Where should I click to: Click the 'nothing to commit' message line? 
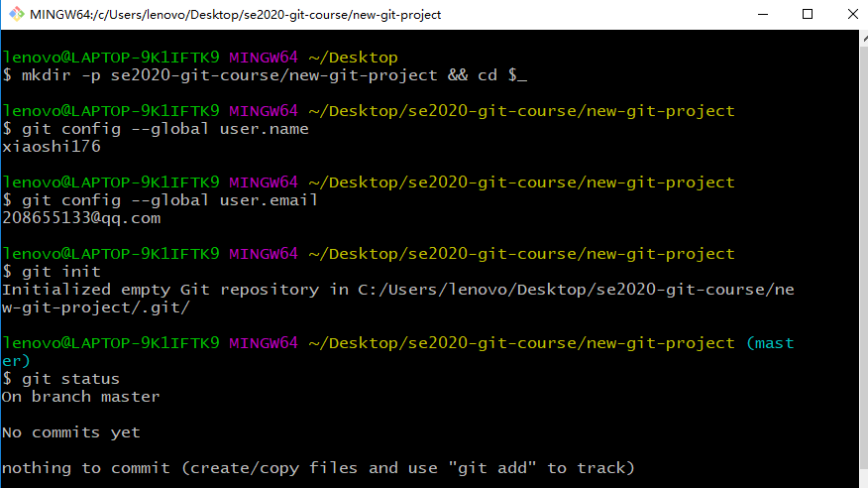(318, 468)
